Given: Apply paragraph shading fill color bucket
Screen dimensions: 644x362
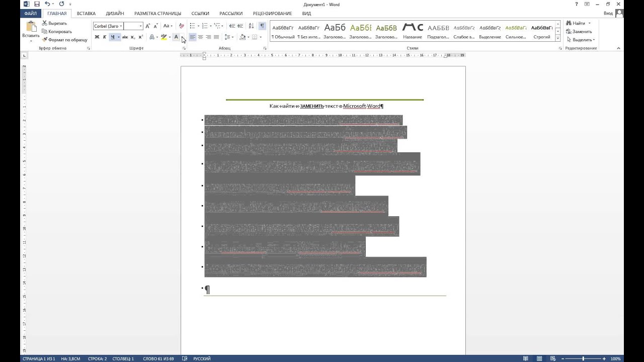Looking at the screenshot, I should click(243, 37).
